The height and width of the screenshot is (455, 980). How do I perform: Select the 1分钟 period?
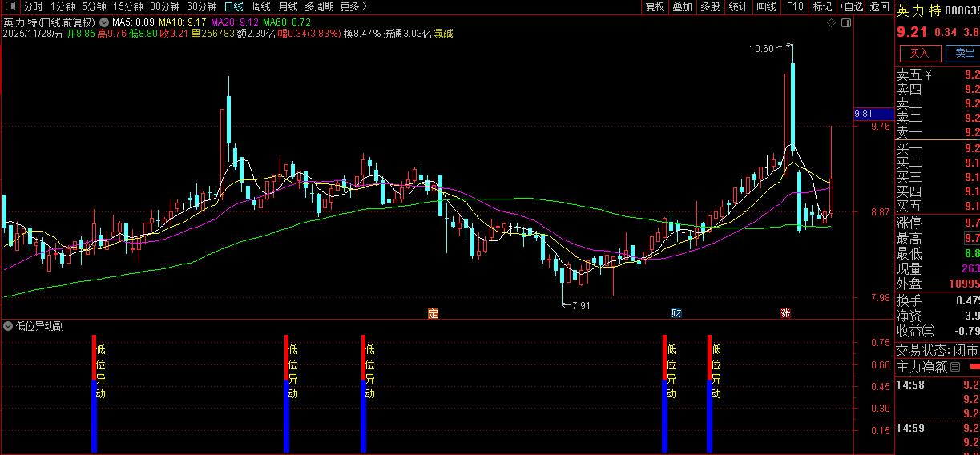(62, 6)
